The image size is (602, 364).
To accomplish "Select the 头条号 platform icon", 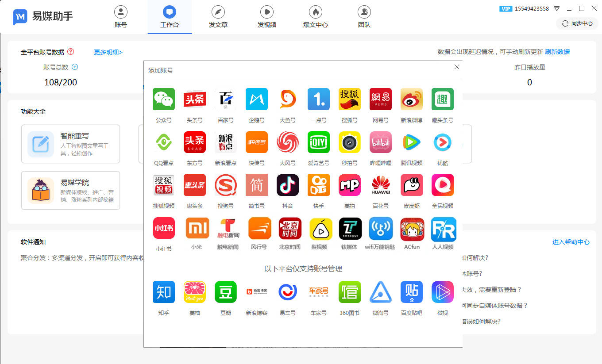I will click(195, 99).
